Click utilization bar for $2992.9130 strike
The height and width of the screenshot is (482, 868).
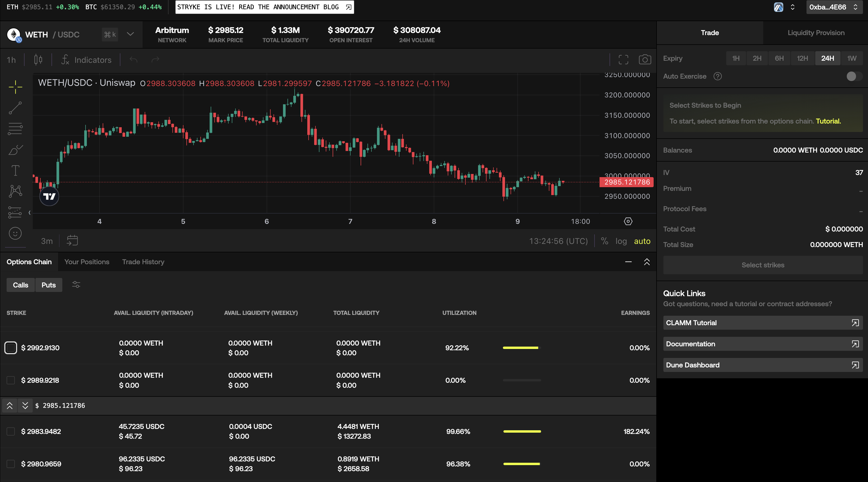(x=522, y=348)
